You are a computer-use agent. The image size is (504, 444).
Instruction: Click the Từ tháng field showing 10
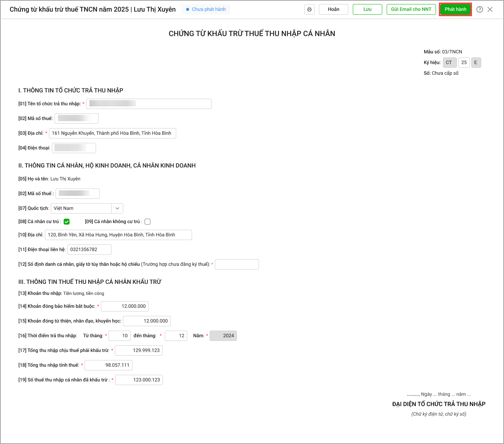[120, 336]
